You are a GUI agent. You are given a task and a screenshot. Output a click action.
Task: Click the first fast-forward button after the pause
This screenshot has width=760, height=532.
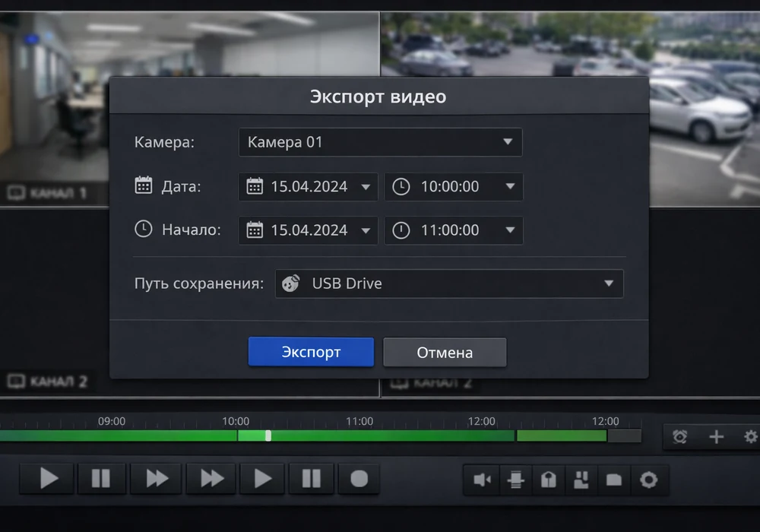click(x=156, y=479)
